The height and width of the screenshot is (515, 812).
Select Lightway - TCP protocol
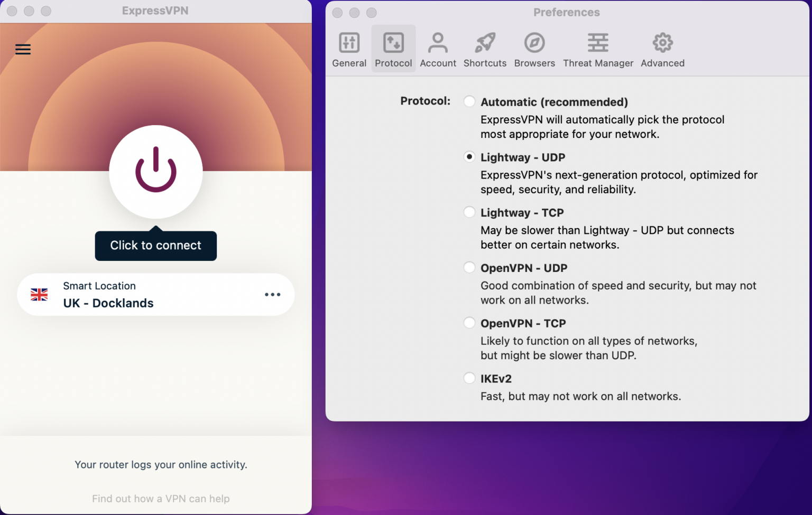click(469, 212)
